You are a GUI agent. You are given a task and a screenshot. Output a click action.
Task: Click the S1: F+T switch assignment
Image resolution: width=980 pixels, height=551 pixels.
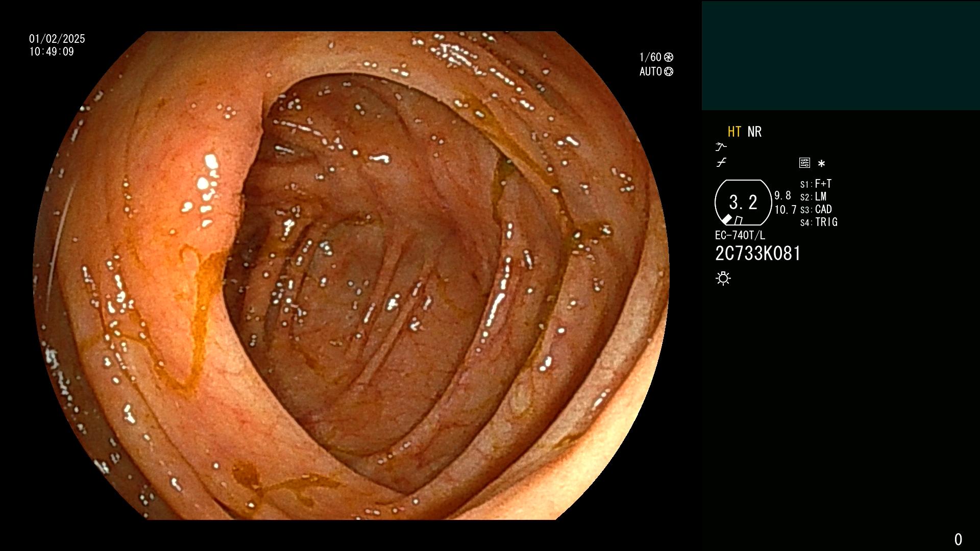point(816,184)
